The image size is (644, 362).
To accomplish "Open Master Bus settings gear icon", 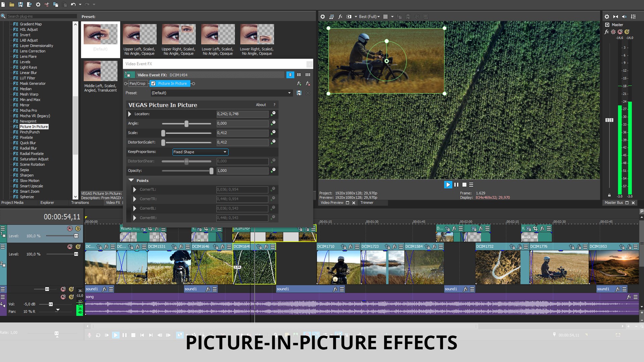I will click(606, 16).
